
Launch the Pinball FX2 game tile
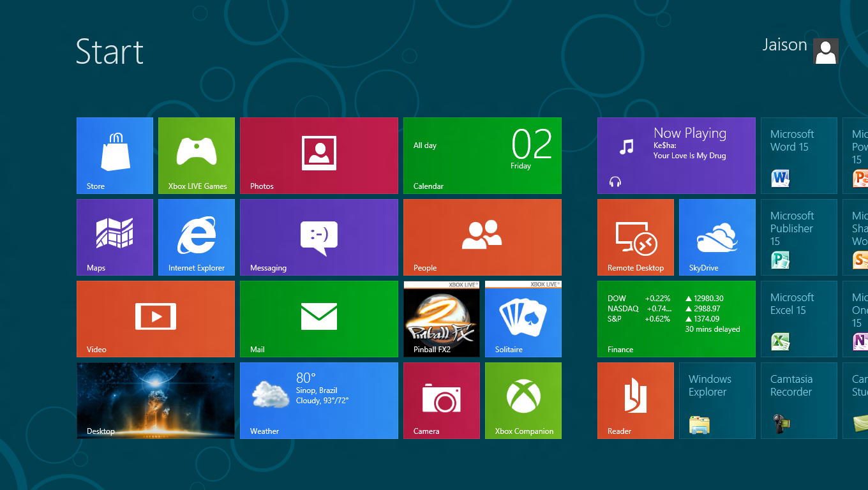pos(442,319)
